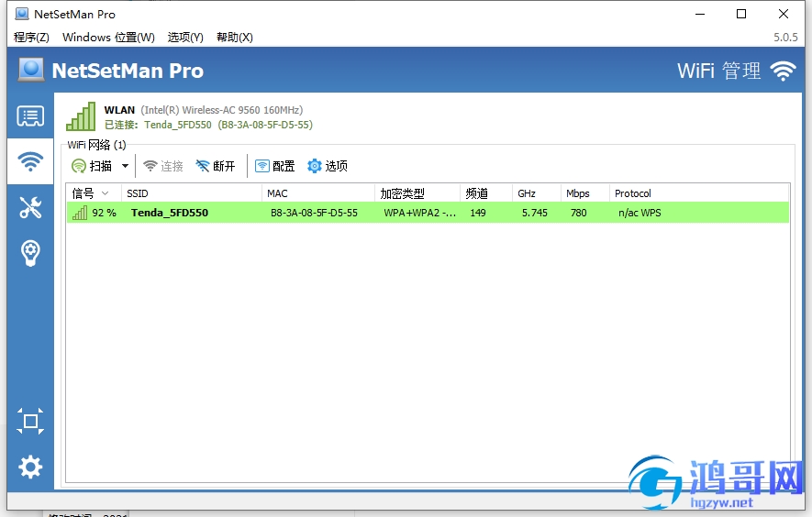
Task: Click the version number 5.0.5
Action: (x=785, y=38)
